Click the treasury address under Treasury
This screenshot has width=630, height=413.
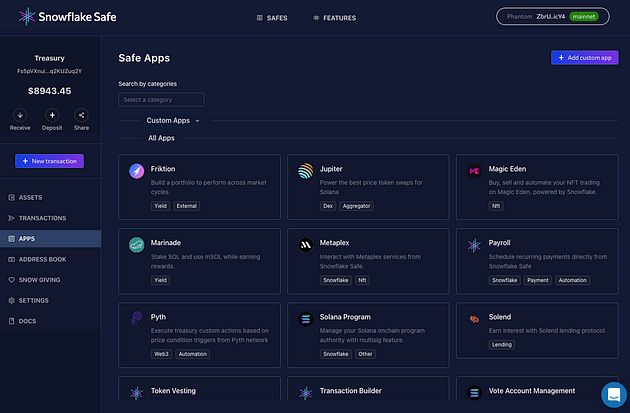tap(49, 71)
